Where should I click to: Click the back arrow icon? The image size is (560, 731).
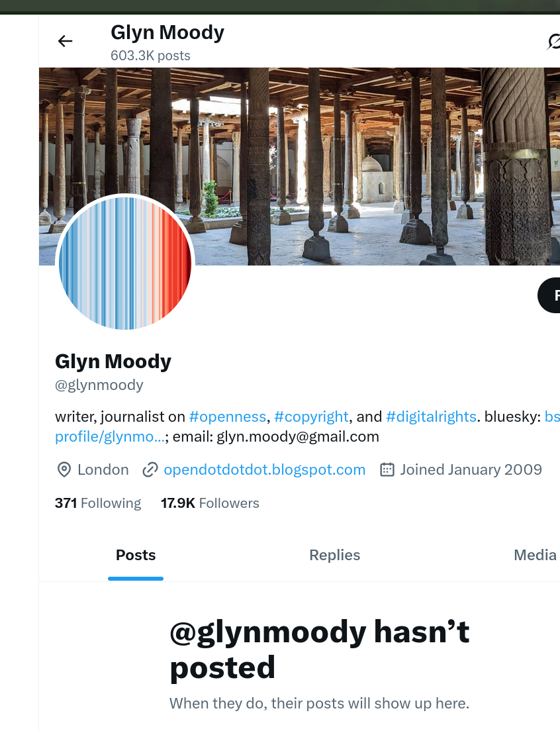point(66,42)
